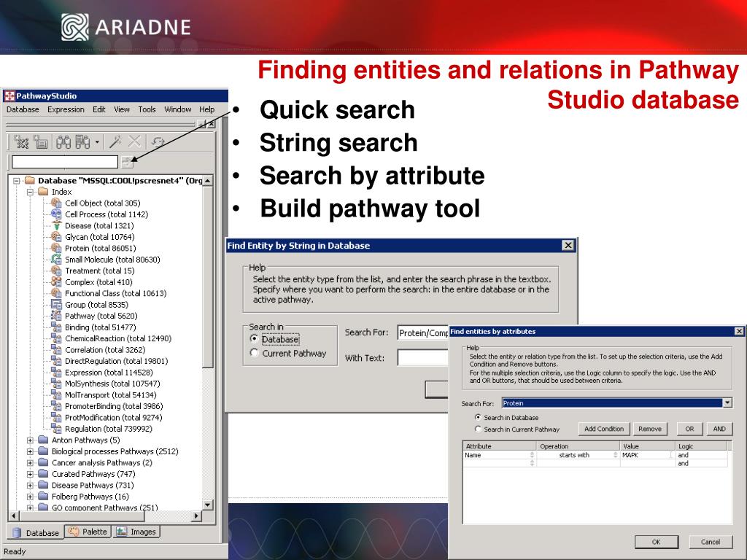
Task: Select PromoterBinding (total 3986) in the index
Action: pyautogui.click(x=114, y=406)
